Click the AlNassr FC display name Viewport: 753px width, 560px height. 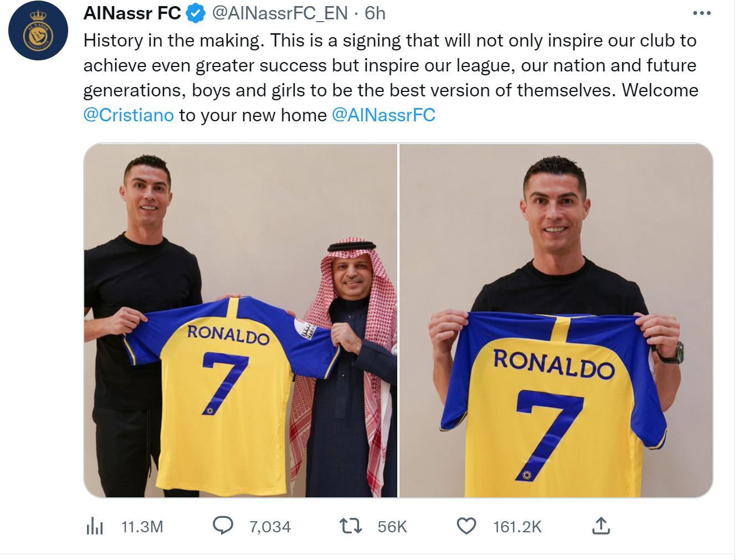(x=132, y=13)
